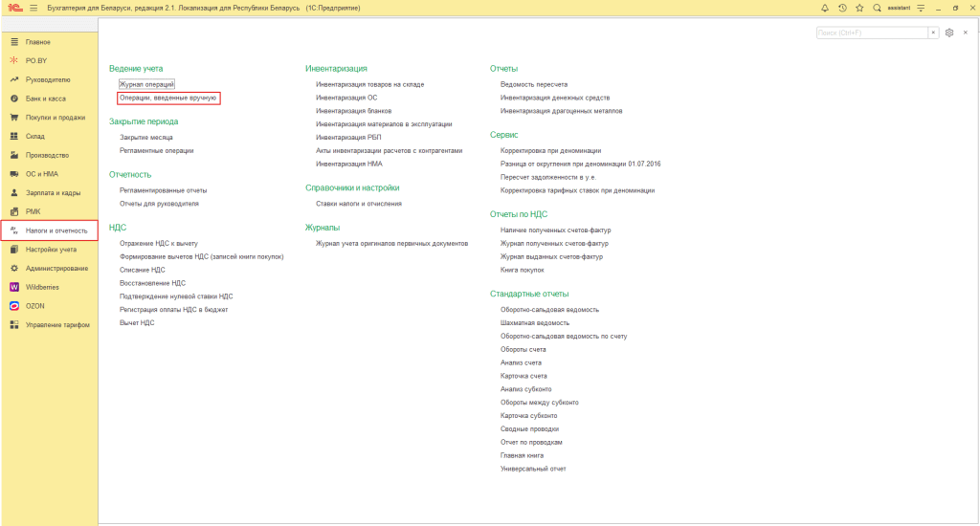Go to Склад section
This screenshot has width=980, height=526.
coord(34,136)
